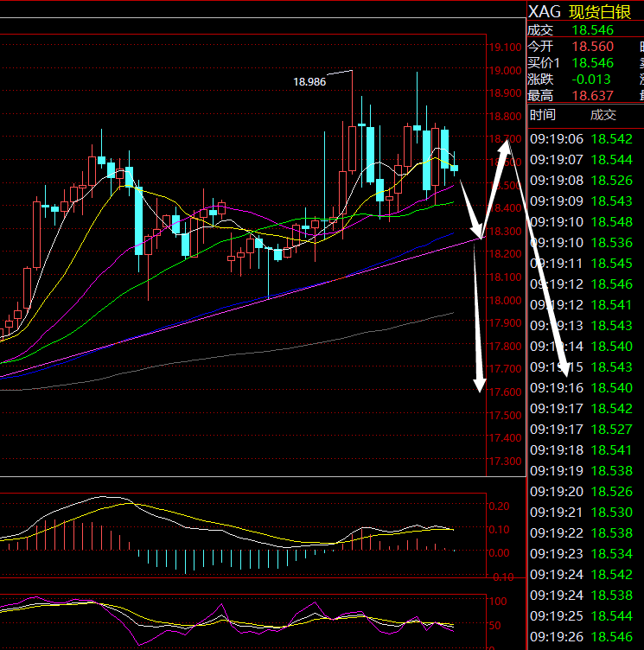
Task: Select the last tick row at 09:19:26
Action: point(582,637)
